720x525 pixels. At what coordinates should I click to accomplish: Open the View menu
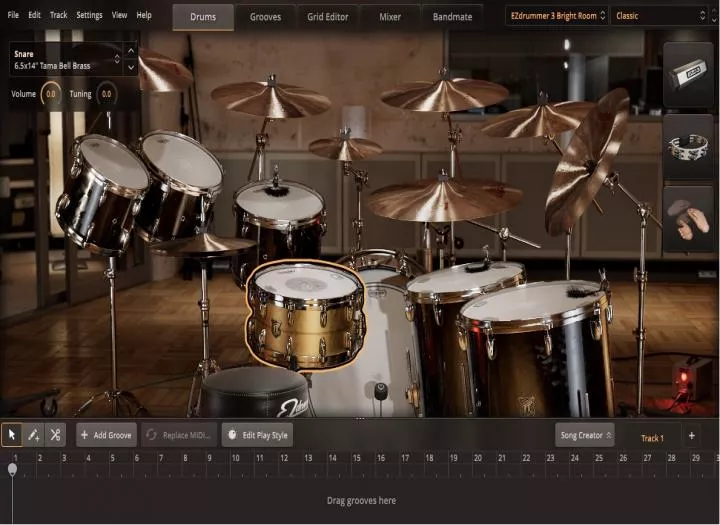point(119,15)
